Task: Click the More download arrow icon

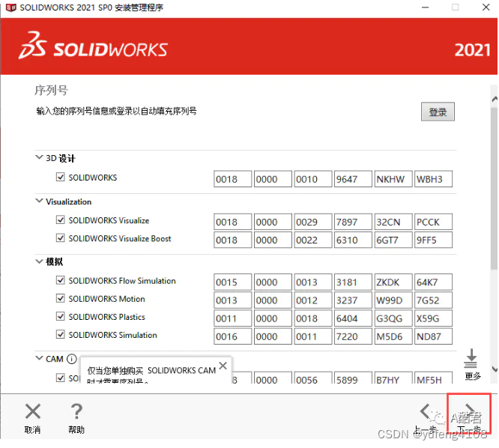Action: pyautogui.click(x=471, y=358)
